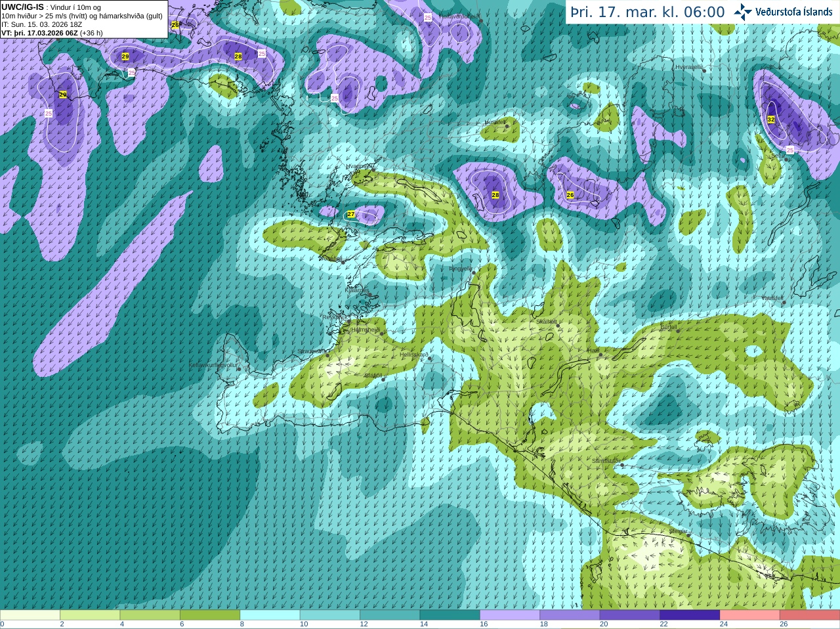Image resolution: width=840 pixels, height=629 pixels.
Task: Click the green 4–6 m/s legend swatch
Action: (x=150, y=615)
